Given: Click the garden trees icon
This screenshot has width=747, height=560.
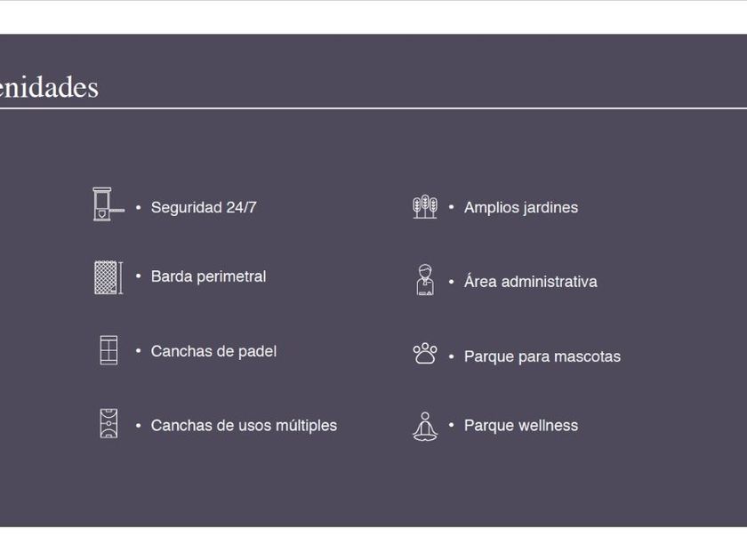Looking at the screenshot, I should [425, 206].
